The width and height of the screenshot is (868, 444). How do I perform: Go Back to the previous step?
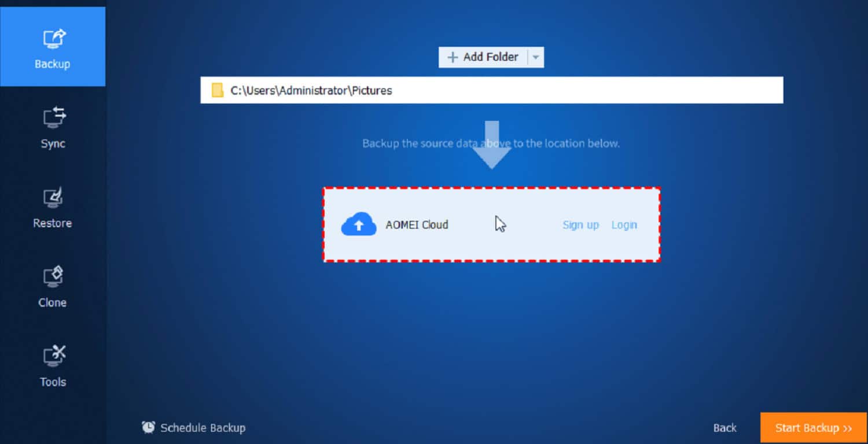(724, 428)
